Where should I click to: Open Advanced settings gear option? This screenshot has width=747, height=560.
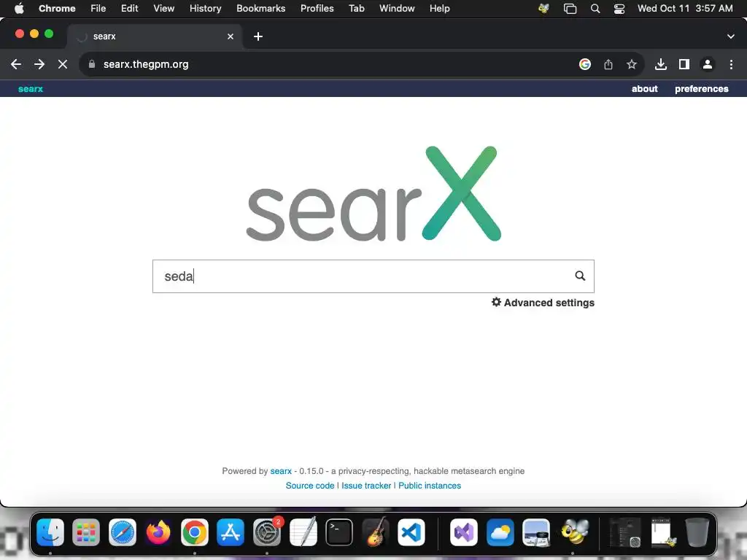click(543, 303)
